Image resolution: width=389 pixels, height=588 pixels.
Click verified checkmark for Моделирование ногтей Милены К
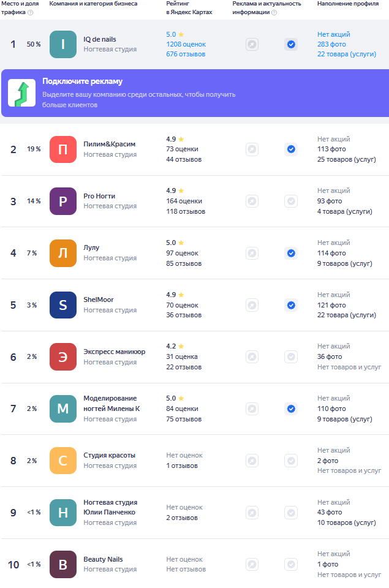click(291, 409)
